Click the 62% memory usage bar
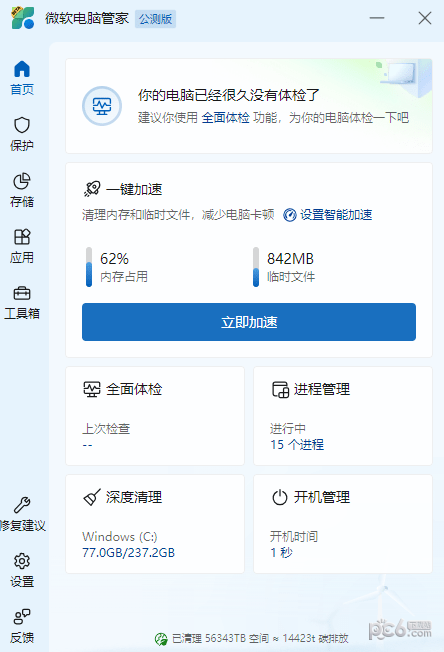The height and width of the screenshot is (652, 444). (x=89, y=267)
